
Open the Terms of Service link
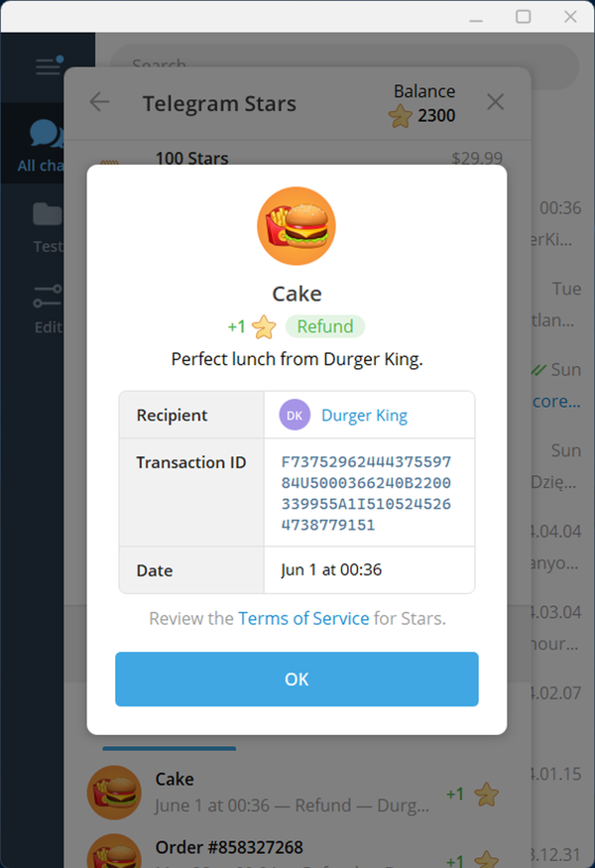tap(303, 618)
